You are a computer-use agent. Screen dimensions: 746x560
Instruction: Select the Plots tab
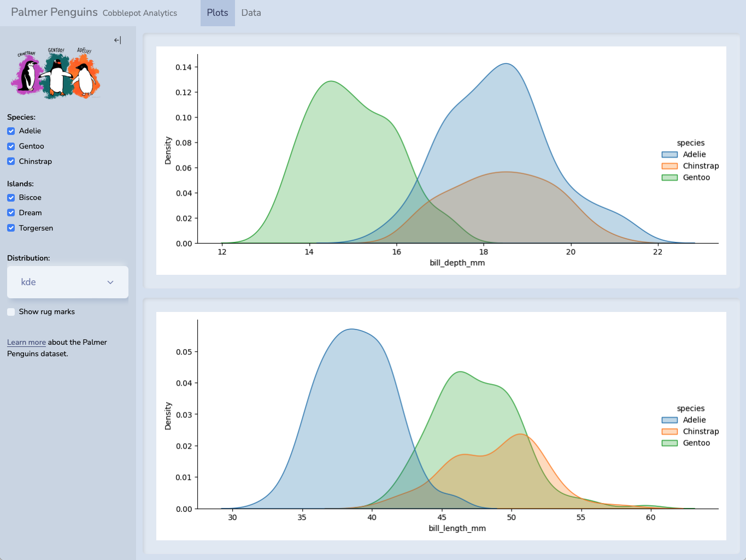218,13
